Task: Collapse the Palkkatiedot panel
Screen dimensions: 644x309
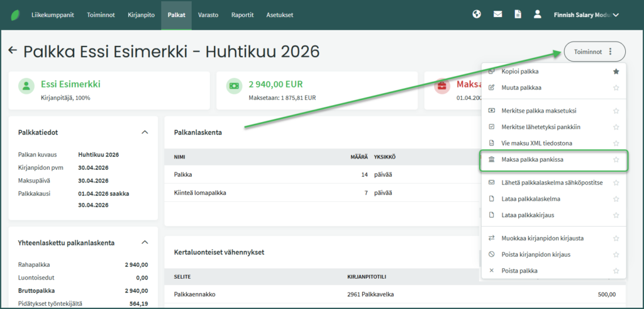Action: pyautogui.click(x=145, y=133)
